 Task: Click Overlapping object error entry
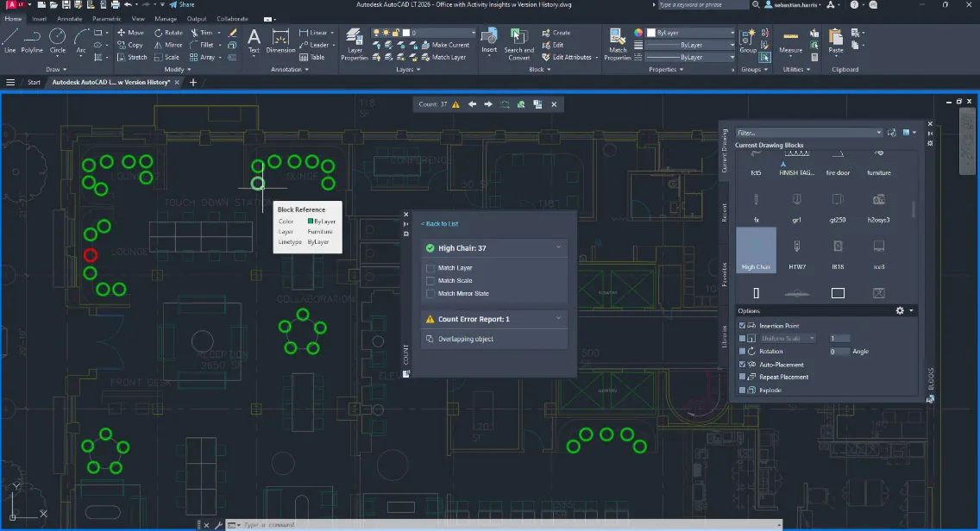pyautogui.click(x=466, y=339)
